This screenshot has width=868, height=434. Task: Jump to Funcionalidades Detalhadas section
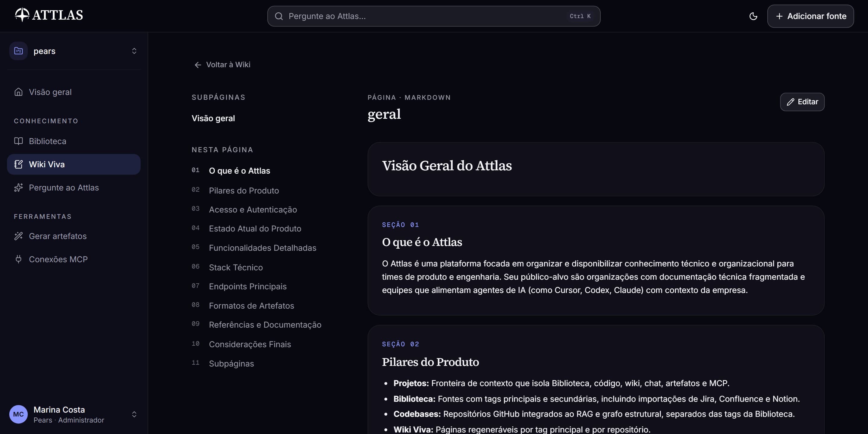263,248
